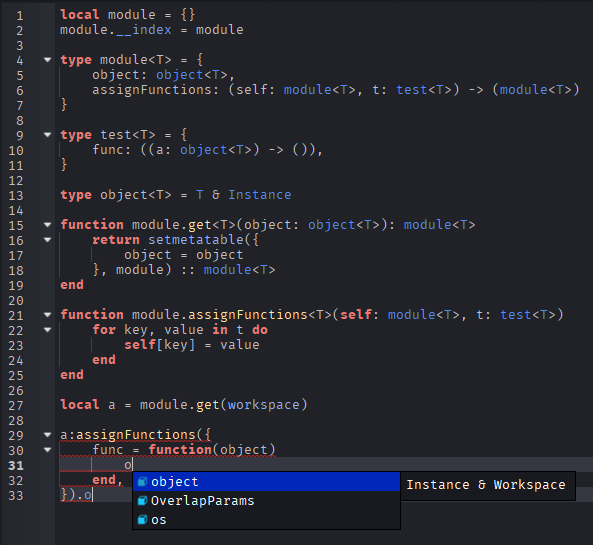Click a:assignFunctions on line 29
The width and height of the screenshot is (593, 545).
pyautogui.click(x=127, y=435)
